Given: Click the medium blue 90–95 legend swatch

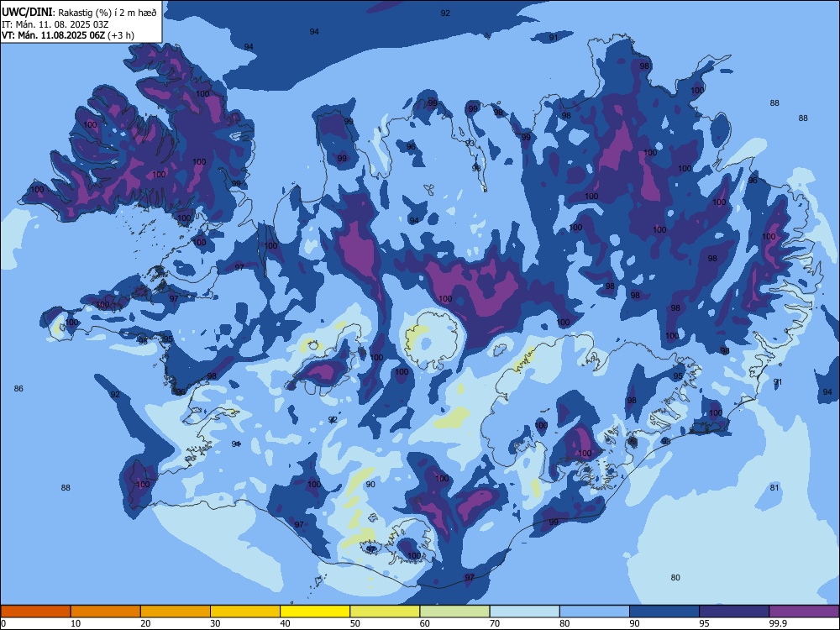Looking at the screenshot, I should (664, 612).
